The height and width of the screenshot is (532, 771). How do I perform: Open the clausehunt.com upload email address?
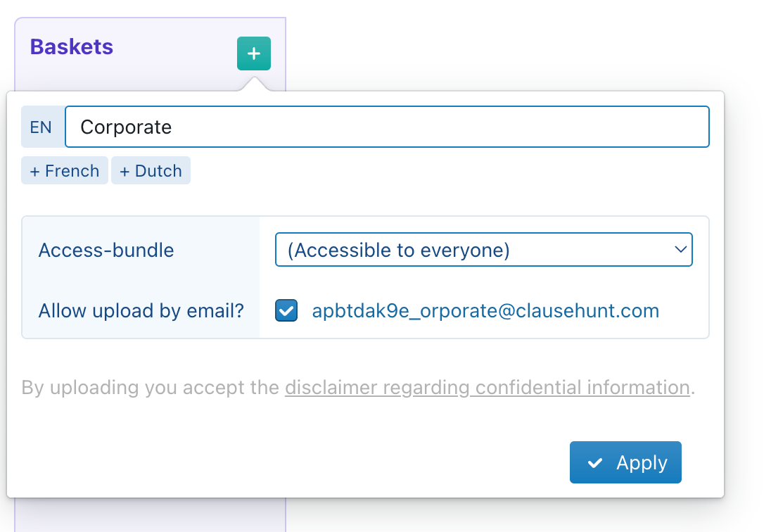point(485,310)
